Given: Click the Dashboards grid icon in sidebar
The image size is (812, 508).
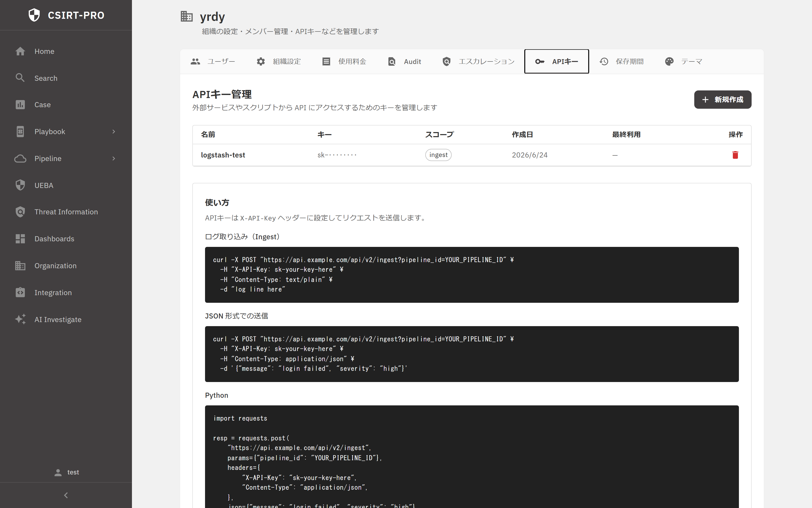Looking at the screenshot, I should pos(20,239).
